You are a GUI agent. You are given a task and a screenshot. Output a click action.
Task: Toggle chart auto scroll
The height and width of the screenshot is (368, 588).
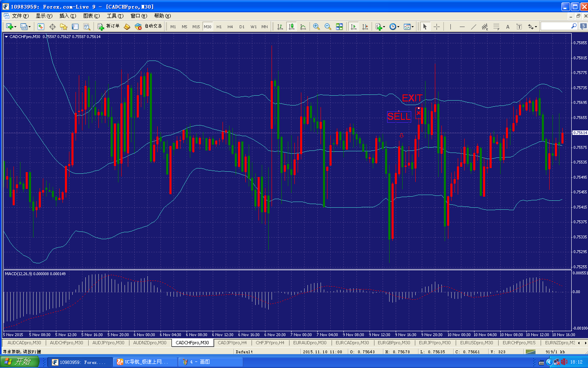[x=354, y=27]
